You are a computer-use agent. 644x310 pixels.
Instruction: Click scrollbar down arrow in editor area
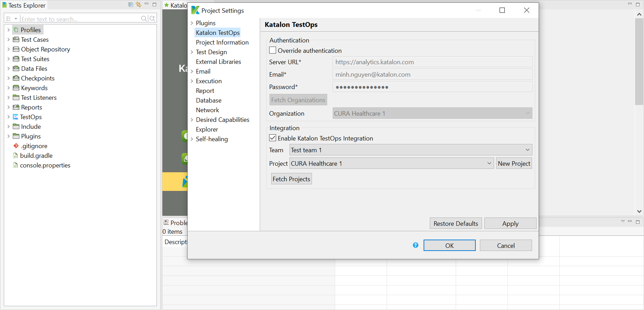(639, 211)
